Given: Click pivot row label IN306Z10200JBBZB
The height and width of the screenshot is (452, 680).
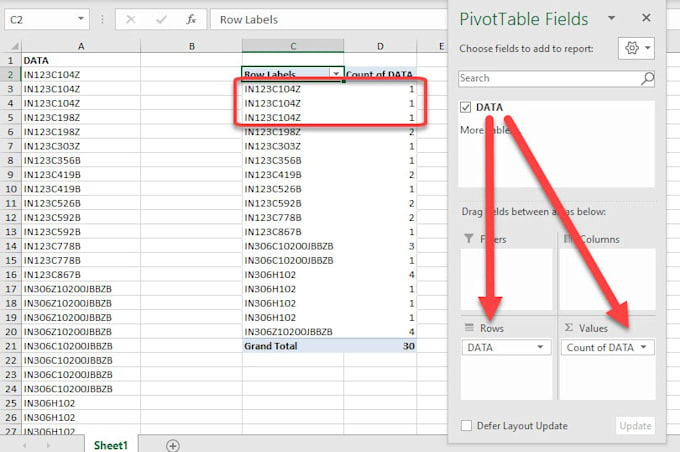Looking at the screenshot, I should (293, 332).
